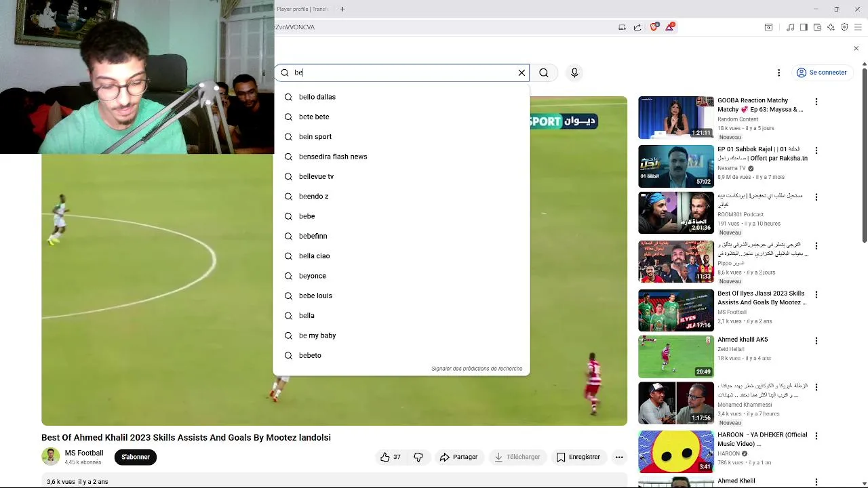Click the share page icon in address bar

[637, 27]
